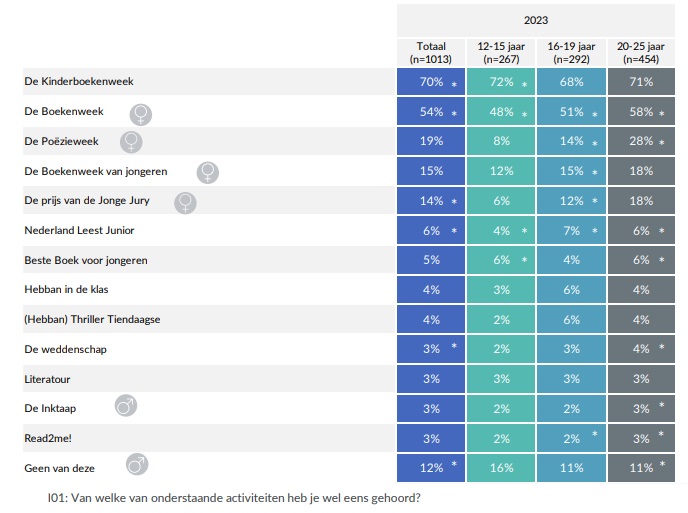This screenshot has height=513, width=688.
Task: Select the 12-15 jaar column header
Action: pyautogui.click(x=500, y=52)
